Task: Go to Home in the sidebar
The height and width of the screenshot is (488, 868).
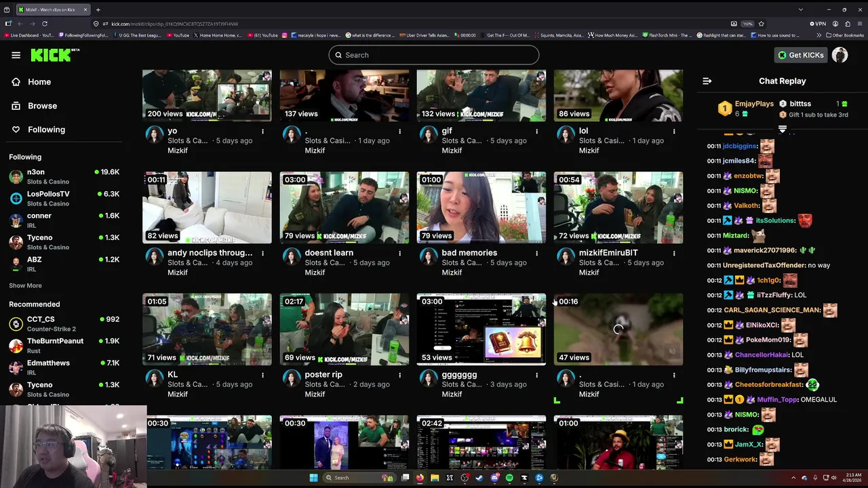Action: tap(39, 82)
